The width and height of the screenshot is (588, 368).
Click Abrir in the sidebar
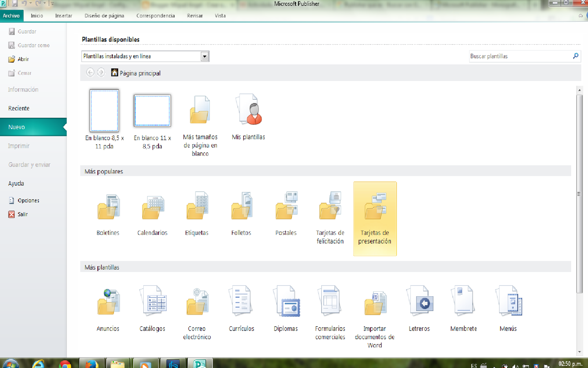pos(19,59)
